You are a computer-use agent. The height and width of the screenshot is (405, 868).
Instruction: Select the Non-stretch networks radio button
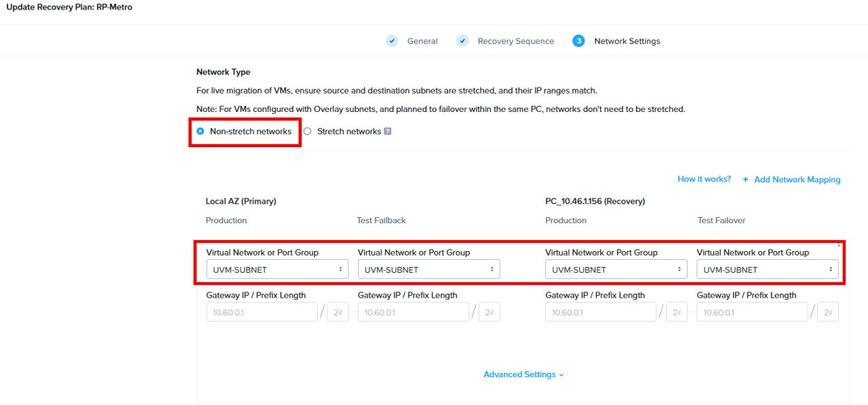(200, 131)
